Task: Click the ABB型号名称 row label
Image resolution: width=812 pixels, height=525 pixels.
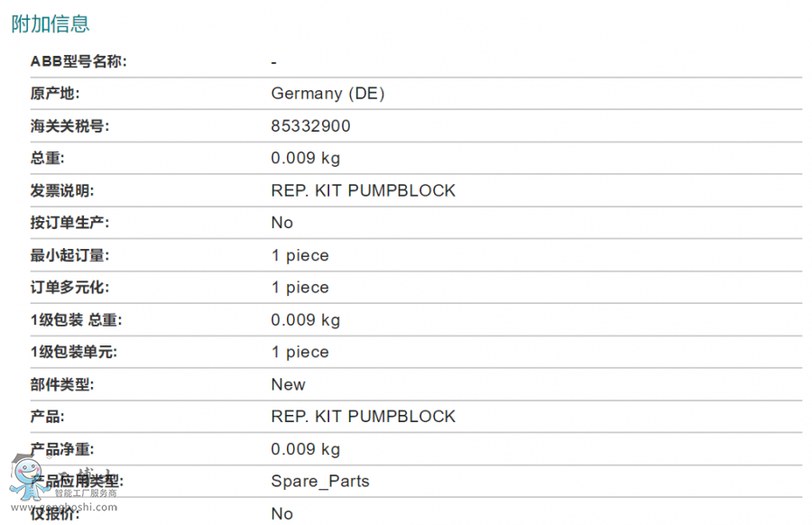Action: pyautogui.click(x=78, y=61)
